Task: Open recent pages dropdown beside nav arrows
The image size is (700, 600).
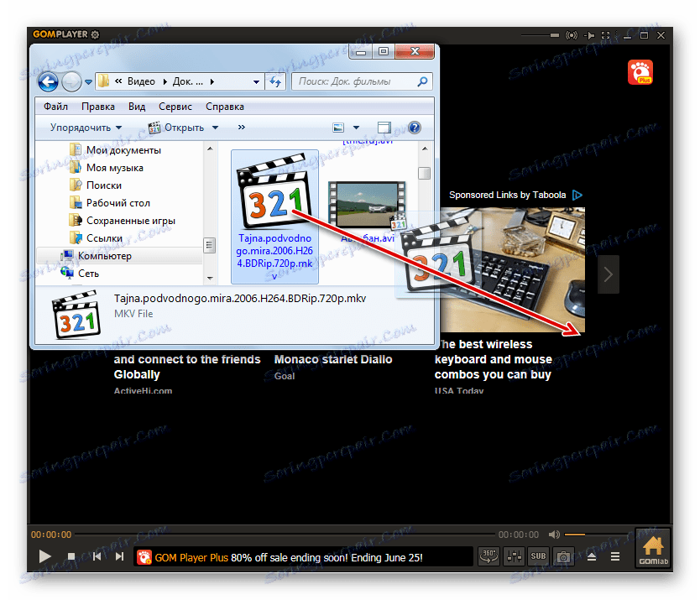Action: (88, 82)
